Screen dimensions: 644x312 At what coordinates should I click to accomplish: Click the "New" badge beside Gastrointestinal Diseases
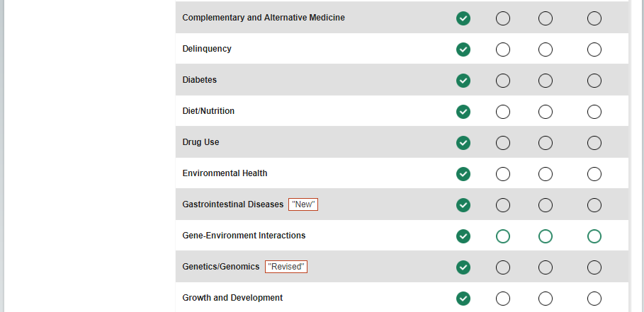[x=303, y=204]
